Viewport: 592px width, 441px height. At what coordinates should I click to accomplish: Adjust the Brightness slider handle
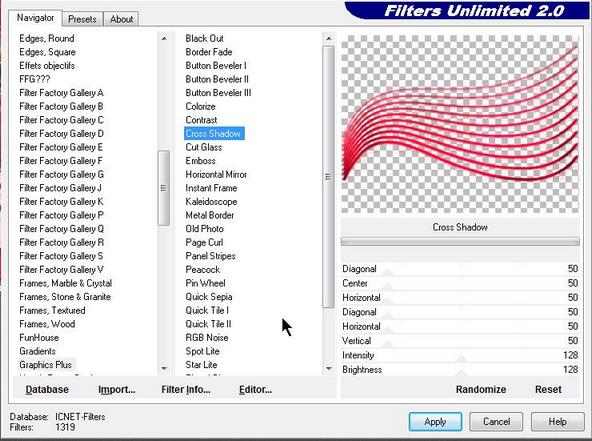tap(461, 373)
